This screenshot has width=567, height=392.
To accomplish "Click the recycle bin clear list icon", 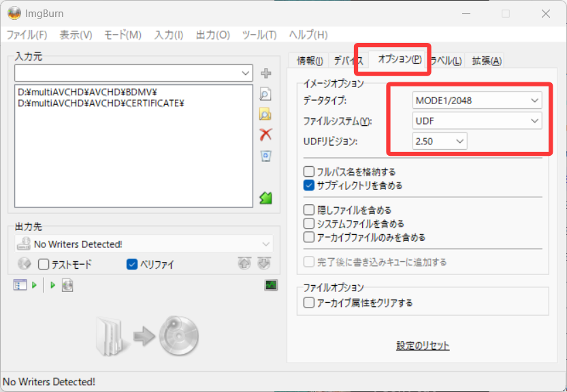I will point(265,156).
